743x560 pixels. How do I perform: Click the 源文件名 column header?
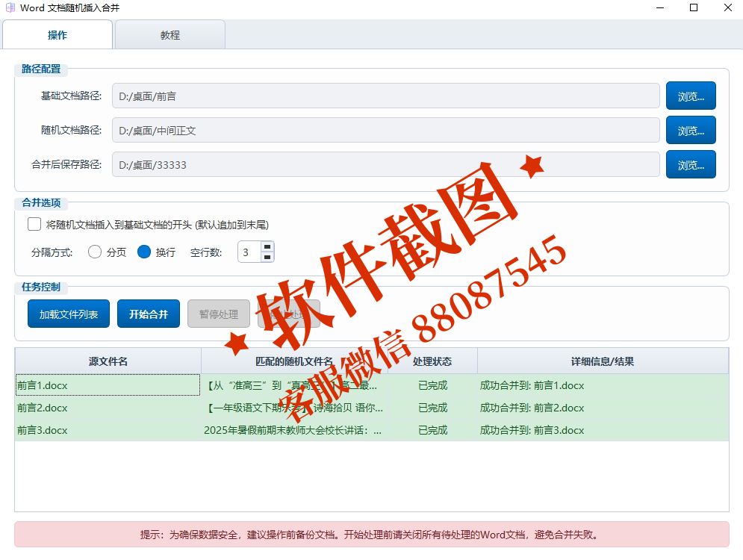pos(108,361)
